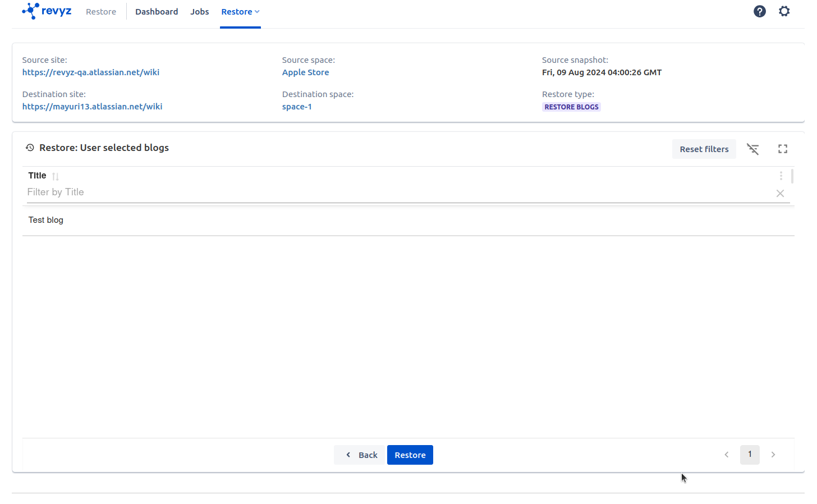Screen dimensions: 817x504
Task: Clear the Title filter with X
Action: point(779,193)
